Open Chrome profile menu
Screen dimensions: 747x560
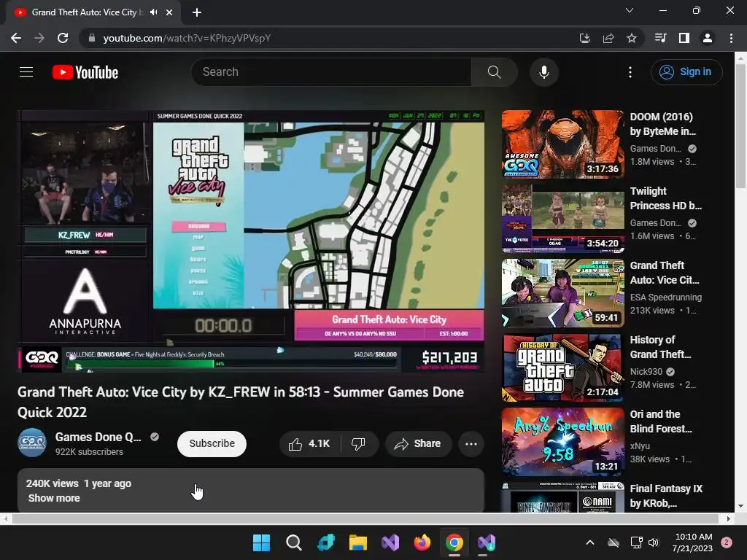(708, 38)
